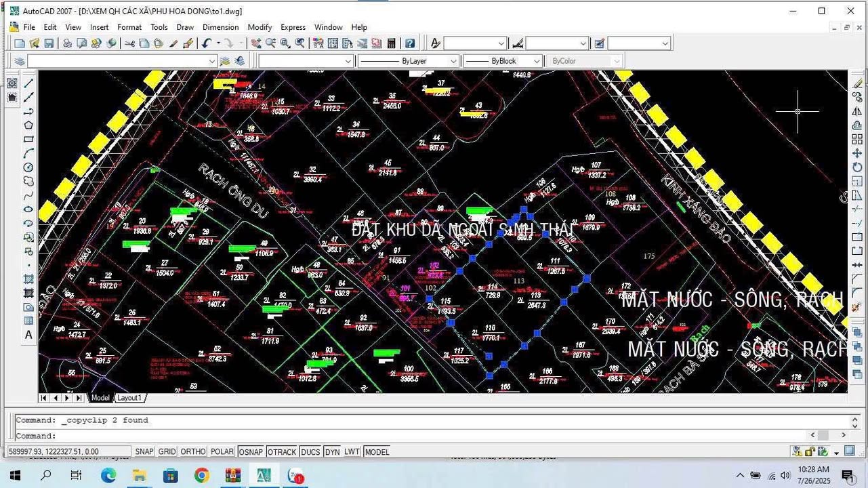Select the Rectangle tool in the Draw toolbar
This screenshot has width=868, height=488.
[28, 138]
